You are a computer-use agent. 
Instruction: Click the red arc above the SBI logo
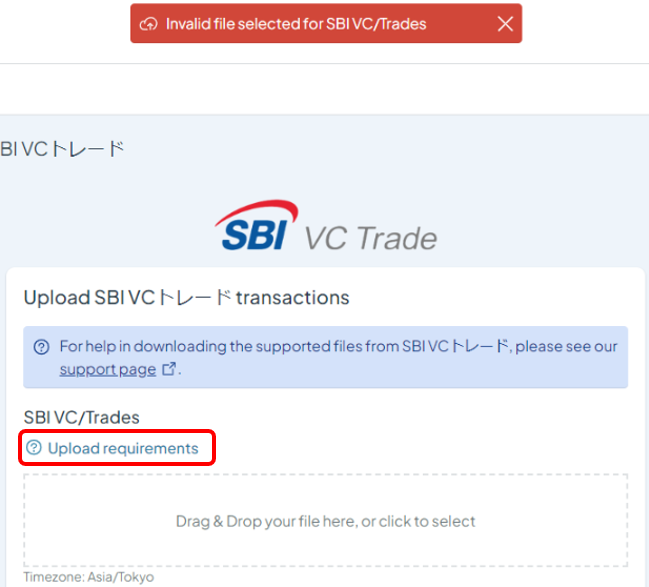pyautogui.click(x=257, y=212)
